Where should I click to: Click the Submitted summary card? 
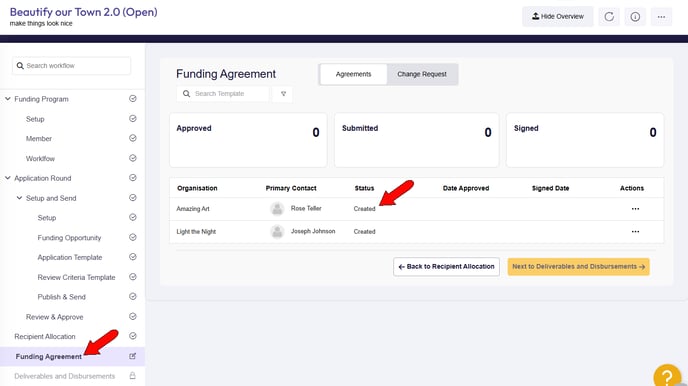(416, 140)
